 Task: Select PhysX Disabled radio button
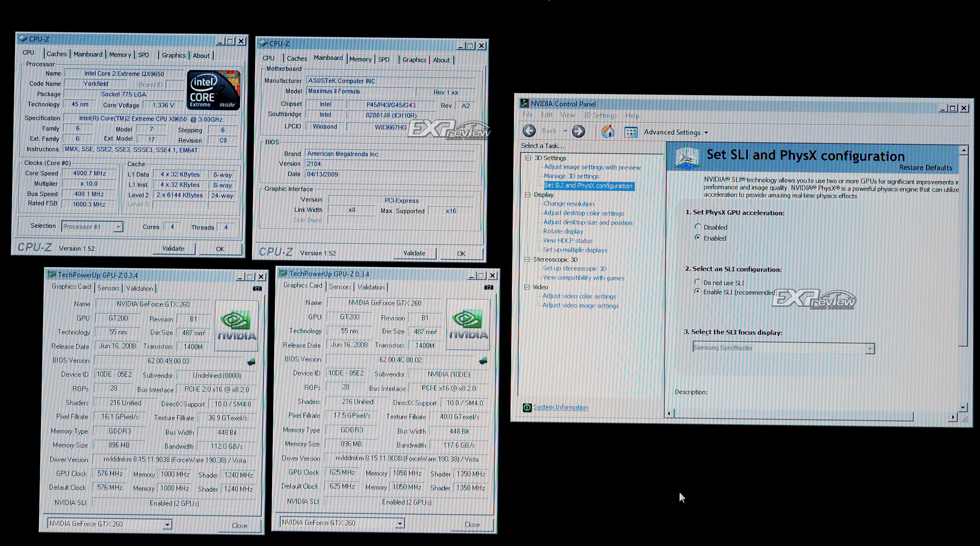697,226
